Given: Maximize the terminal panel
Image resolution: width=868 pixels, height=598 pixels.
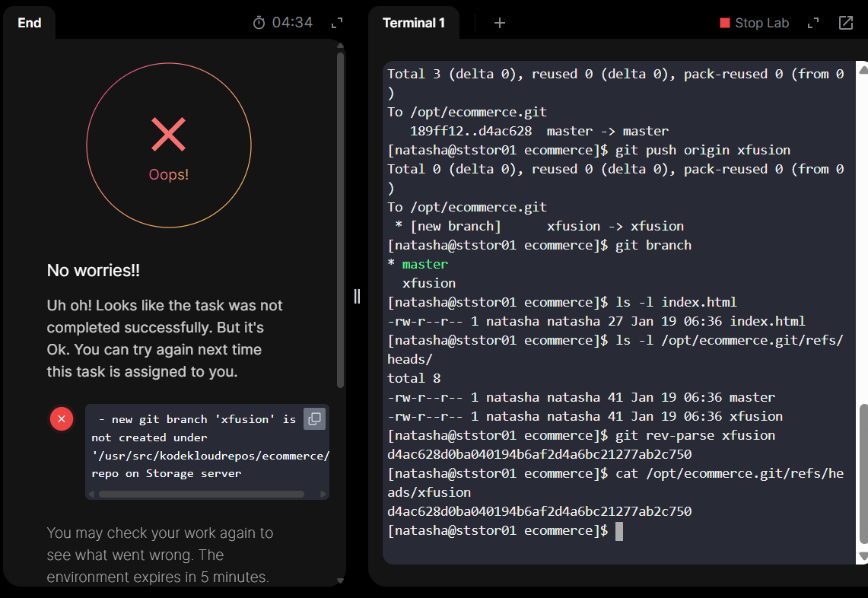Looking at the screenshot, I should (813, 23).
